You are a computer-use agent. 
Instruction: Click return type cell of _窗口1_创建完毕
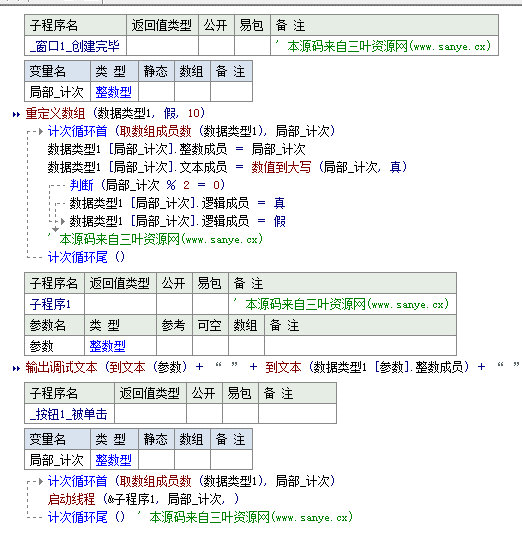(x=162, y=46)
